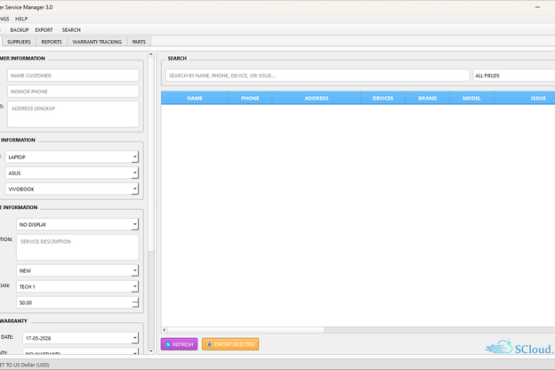555x370 pixels.
Task: Click into the Address Lengkap text area
Action: (73, 114)
